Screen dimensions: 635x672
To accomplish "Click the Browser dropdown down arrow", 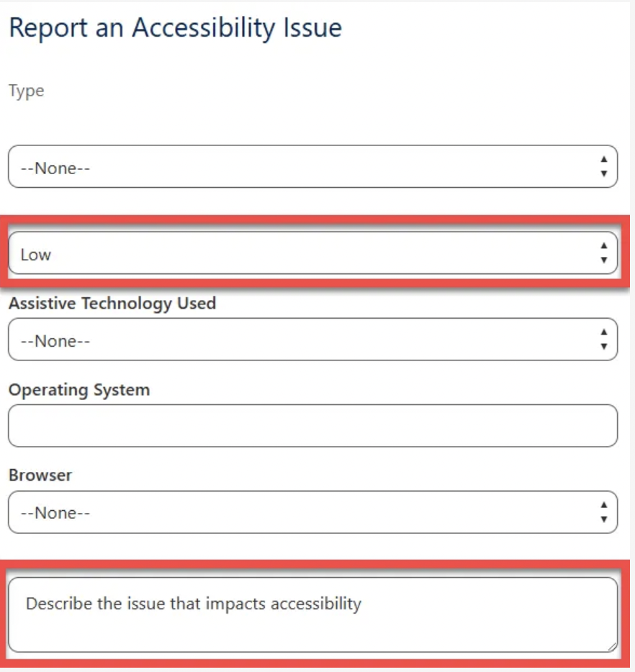I will pos(603,517).
